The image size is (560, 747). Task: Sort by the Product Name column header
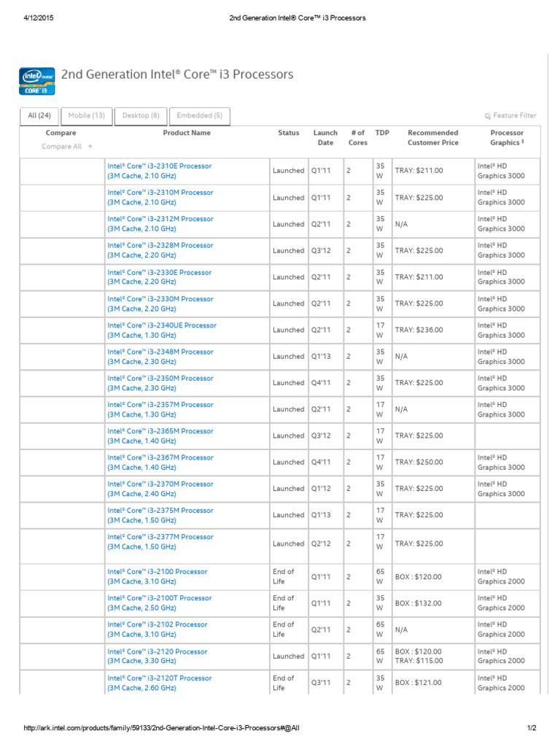[187, 133]
